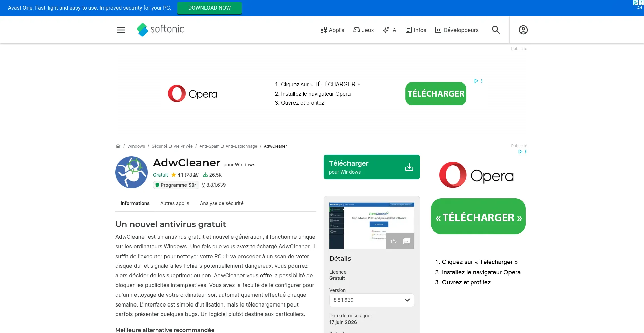644x333 pixels.
Task: Click the AdwCleaner app icon
Action: 131,172
